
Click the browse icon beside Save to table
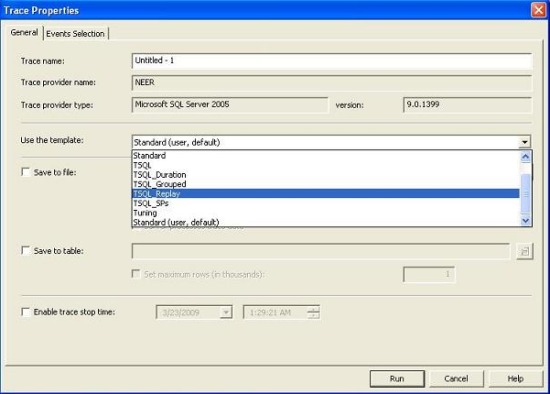point(525,251)
